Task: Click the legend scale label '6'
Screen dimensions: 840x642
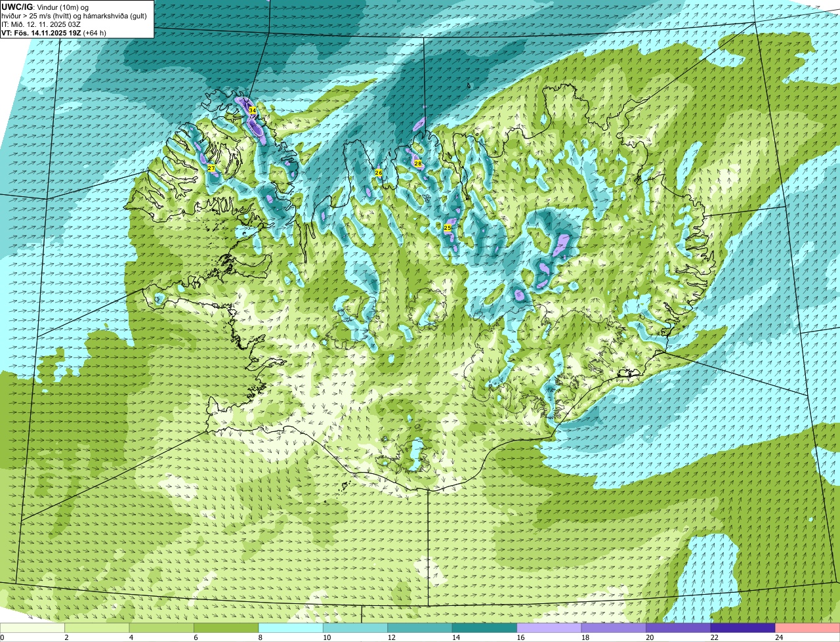Action: [196, 637]
